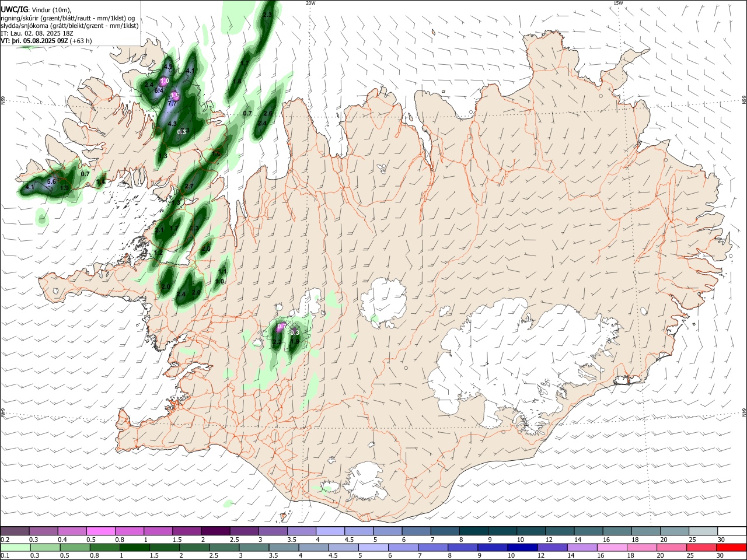The width and height of the screenshot is (747, 560).
Task: Click the dark plum 0.2–0.3 snow legend swatch
Action: [15, 531]
